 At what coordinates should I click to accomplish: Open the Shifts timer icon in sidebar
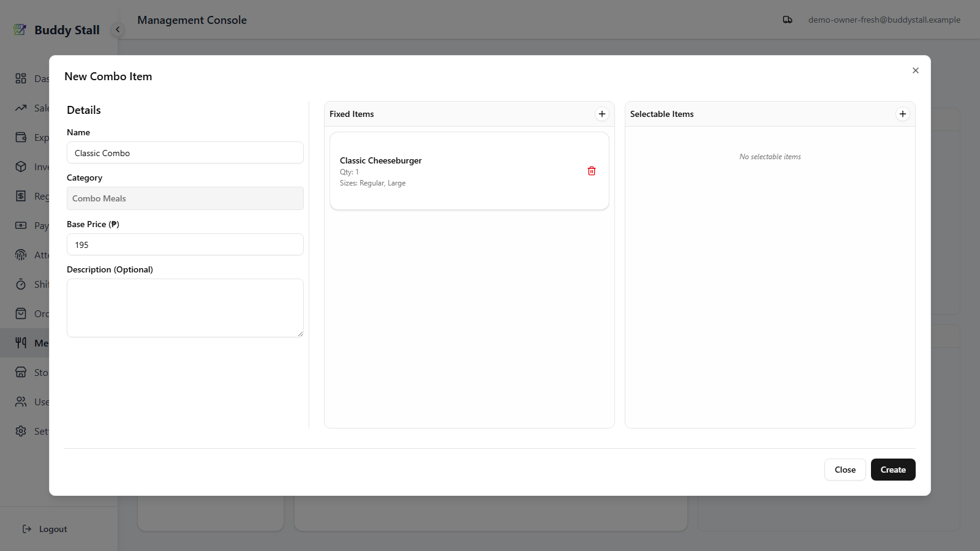[x=21, y=284]
